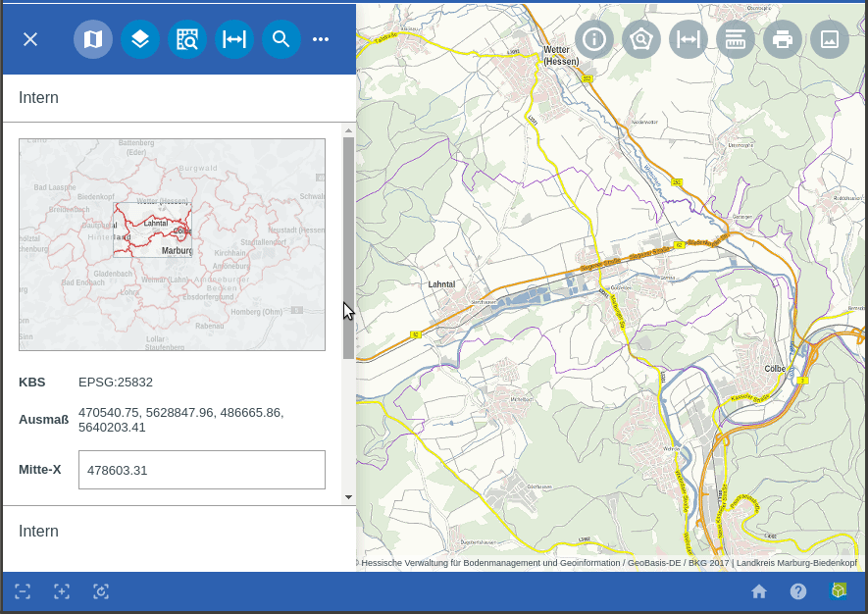Zoom in using the bottom bar
The width and height of the screenshot is (868, 614).
pos(62,591)
